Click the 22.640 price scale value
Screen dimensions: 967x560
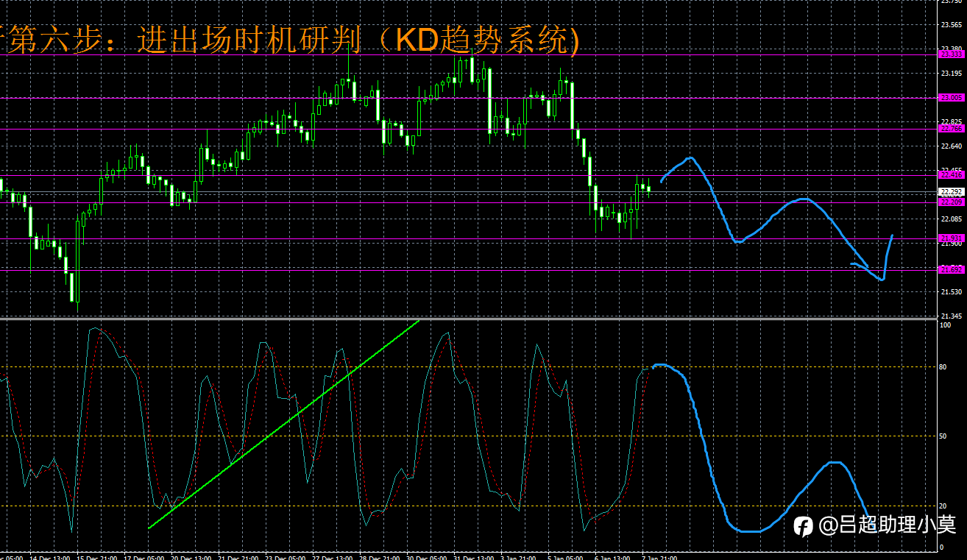952,146
